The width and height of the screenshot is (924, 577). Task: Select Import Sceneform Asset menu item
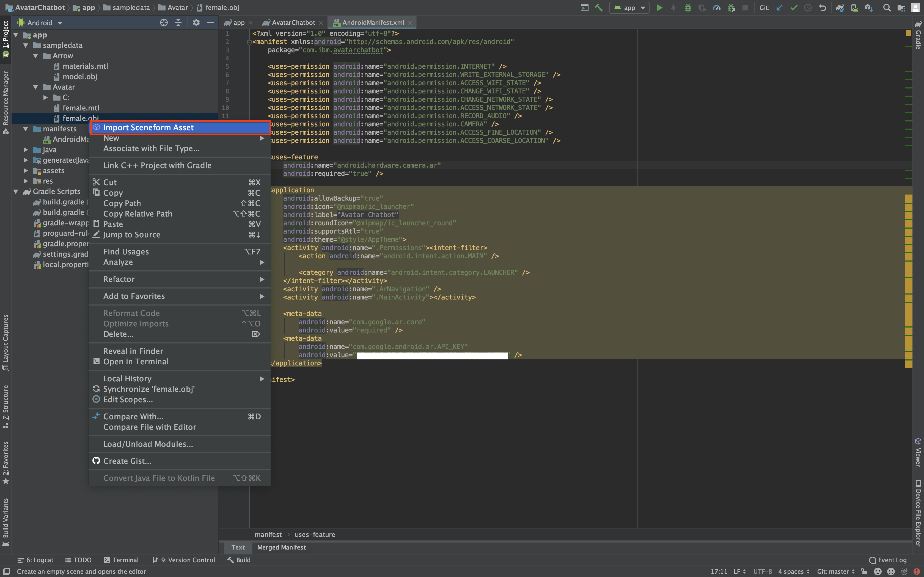[x=148, y=127]
